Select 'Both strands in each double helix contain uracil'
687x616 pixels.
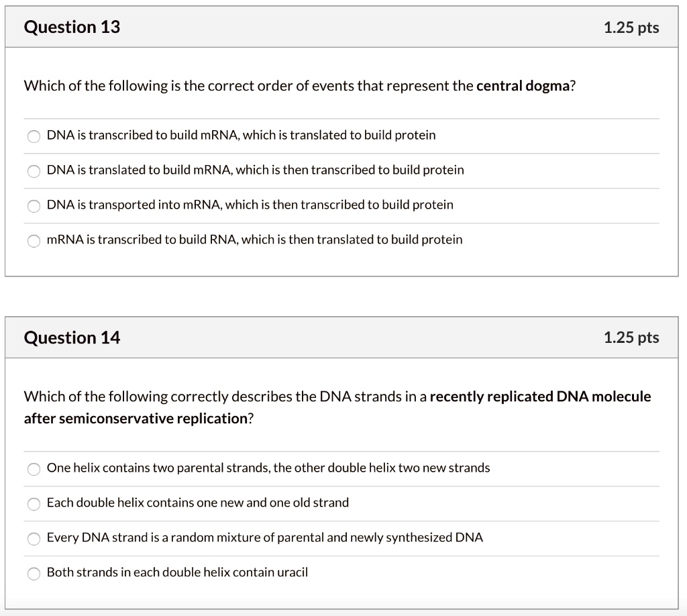click(34, 574)
